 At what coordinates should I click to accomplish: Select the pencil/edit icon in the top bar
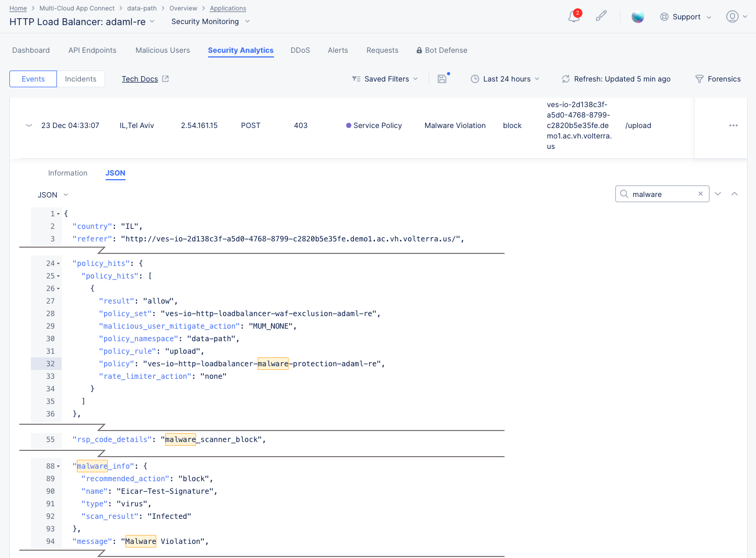[x=601, y=16]
